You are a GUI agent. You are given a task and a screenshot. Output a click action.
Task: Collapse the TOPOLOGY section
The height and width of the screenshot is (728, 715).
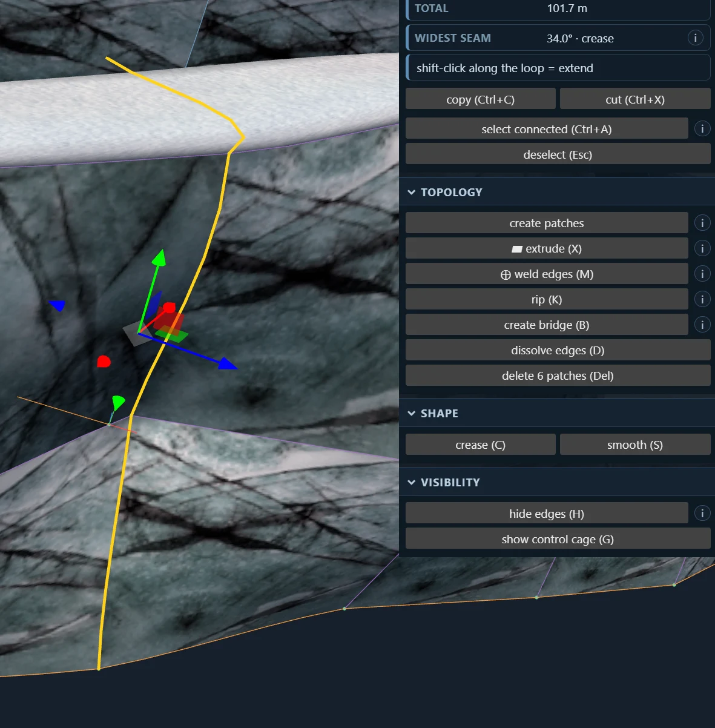click(412, 192)
